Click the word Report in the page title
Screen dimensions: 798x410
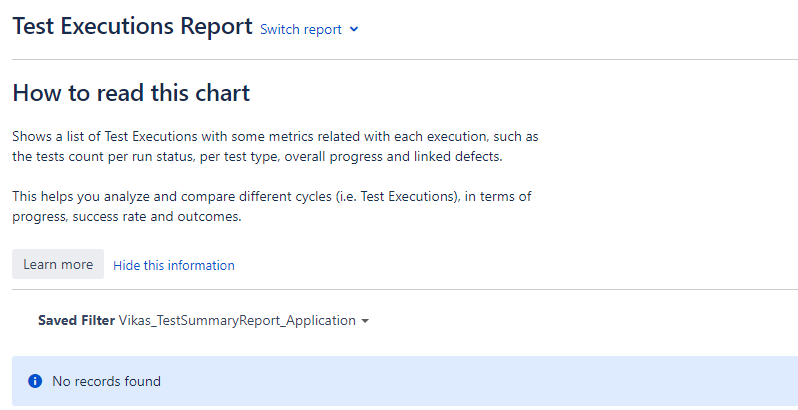coord(216,26)
